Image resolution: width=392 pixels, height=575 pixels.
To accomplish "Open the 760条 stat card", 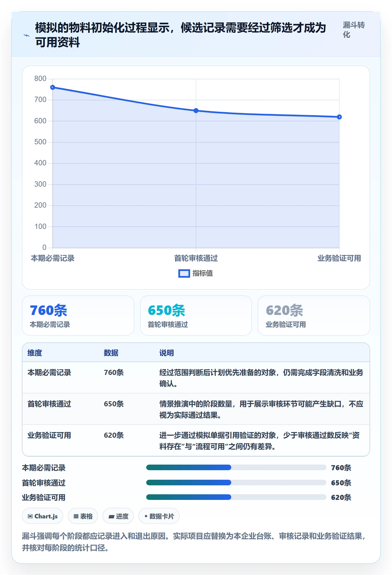I will [78, 316].
